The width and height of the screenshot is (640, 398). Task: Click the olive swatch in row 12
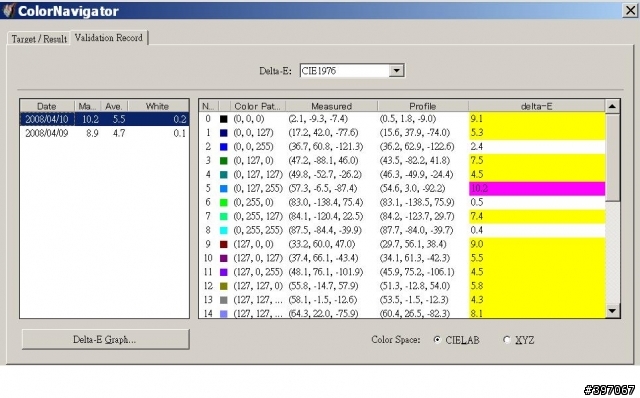[x=224, y=286]
